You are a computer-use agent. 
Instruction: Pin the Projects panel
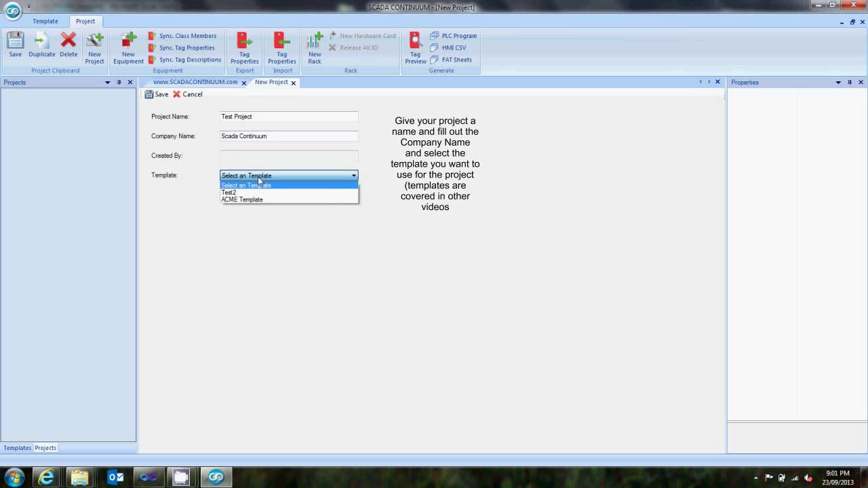119,83
